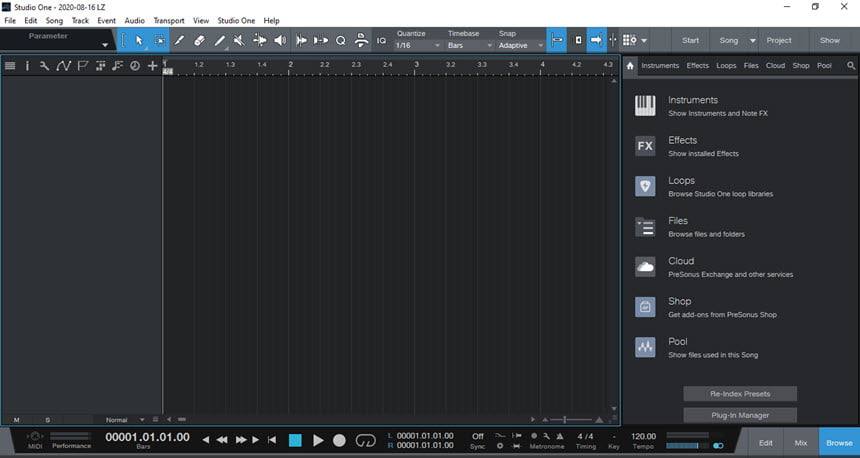Open the Edit view button
Viewport: 860px width, 458px height.
[x=766, y=443]
